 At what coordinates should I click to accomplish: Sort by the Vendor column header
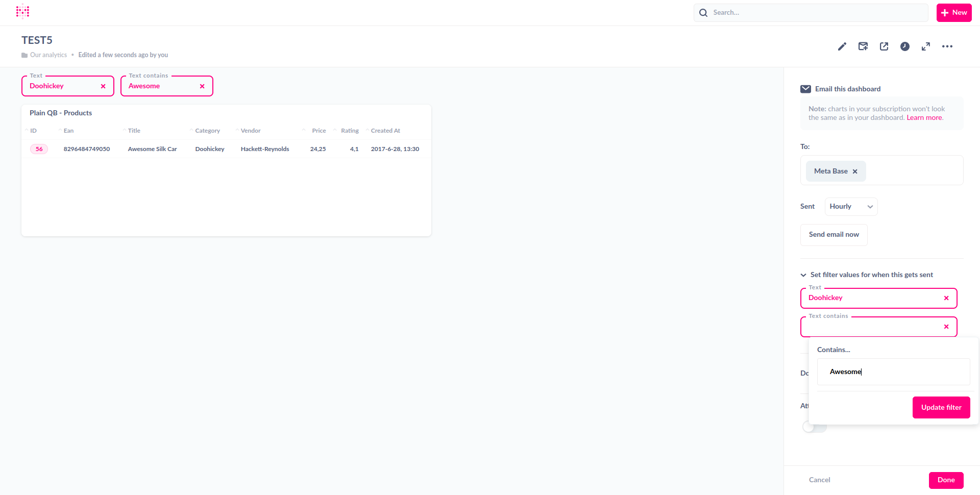251,131
